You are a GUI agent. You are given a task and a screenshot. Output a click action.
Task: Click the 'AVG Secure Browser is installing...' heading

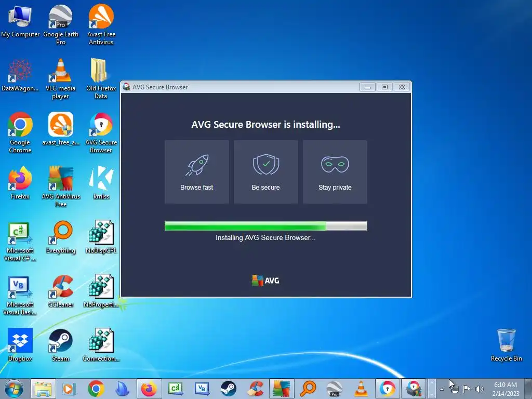[x=265, y=125]
